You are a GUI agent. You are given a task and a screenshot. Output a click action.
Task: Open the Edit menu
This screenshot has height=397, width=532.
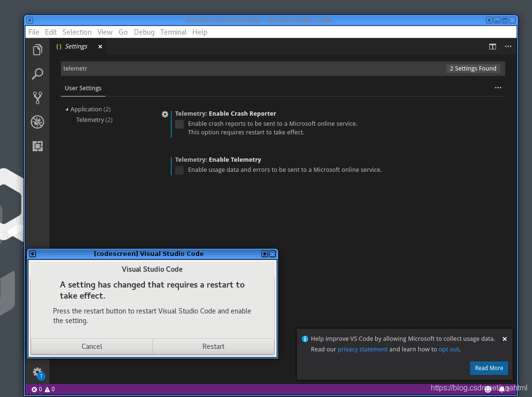coord(51,32)
